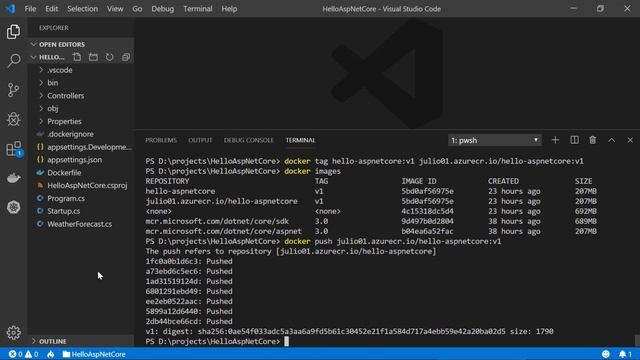Open the Help menu
Image resolution: width=640 pixels, height=360 pixels.
pos(229,9)
